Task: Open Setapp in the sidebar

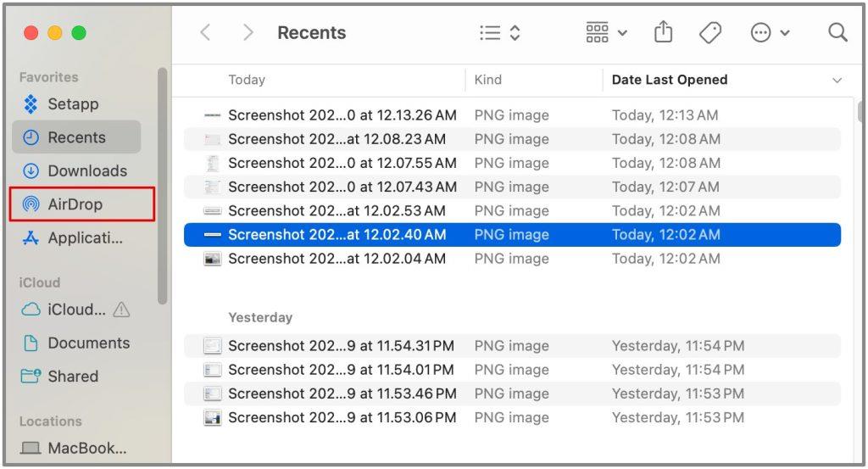Action: 76,104
